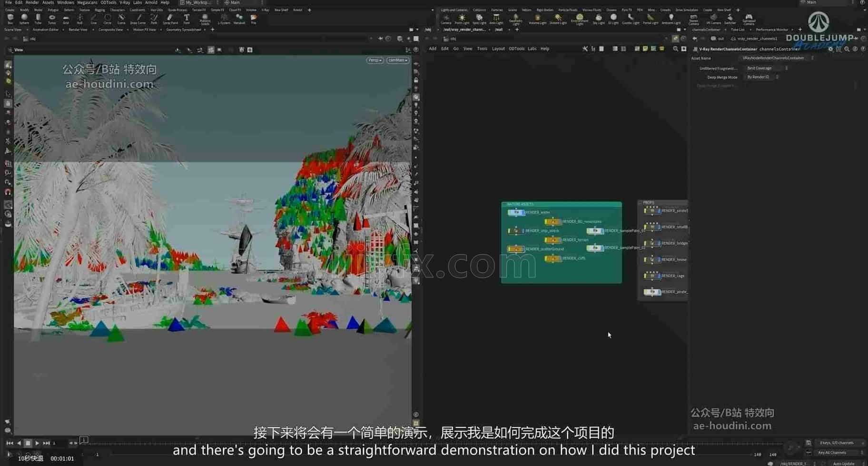
Task: Select the Grid shelf tool
Action: (x=66, y=19)
